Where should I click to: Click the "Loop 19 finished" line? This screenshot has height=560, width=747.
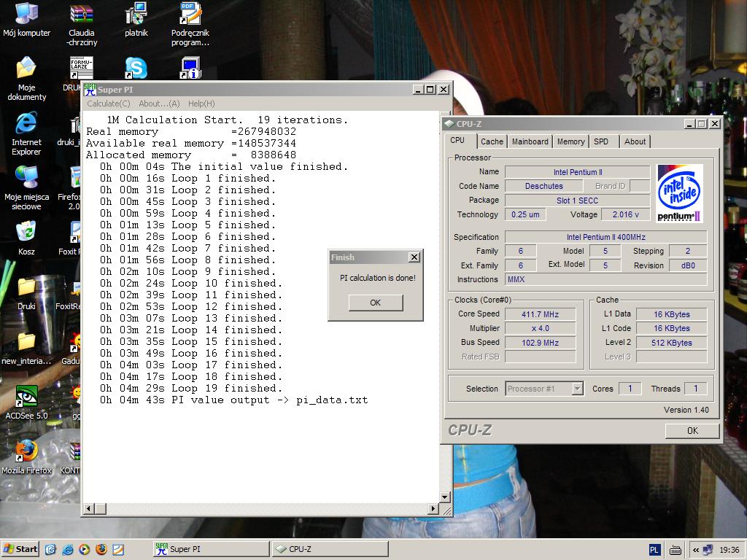point(191,388)
